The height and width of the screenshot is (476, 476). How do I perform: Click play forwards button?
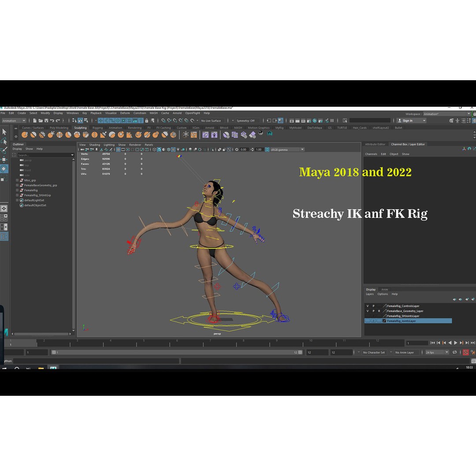455,343
